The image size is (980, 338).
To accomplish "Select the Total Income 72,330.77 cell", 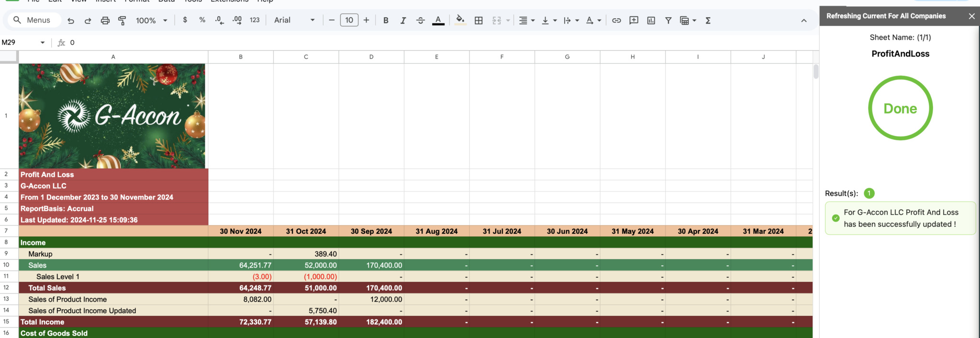I will [x=241, y=322].
